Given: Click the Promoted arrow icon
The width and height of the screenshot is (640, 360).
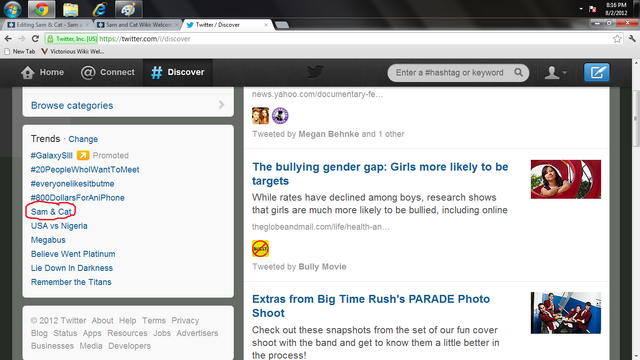Looking at the screenshot, I should 83,155.
